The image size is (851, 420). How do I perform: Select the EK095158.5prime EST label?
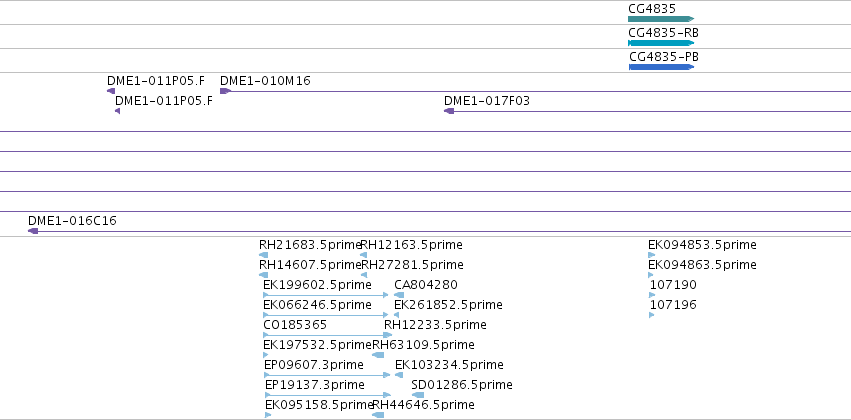319,405
